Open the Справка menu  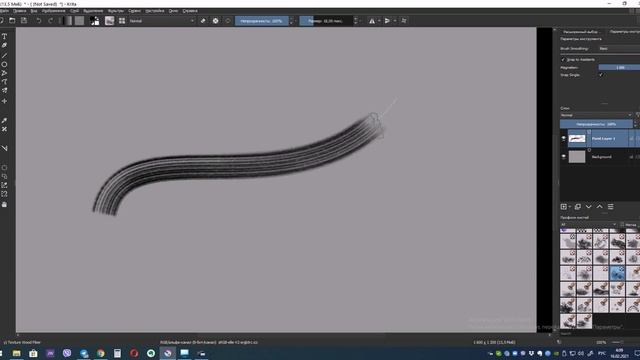[190, 11]
